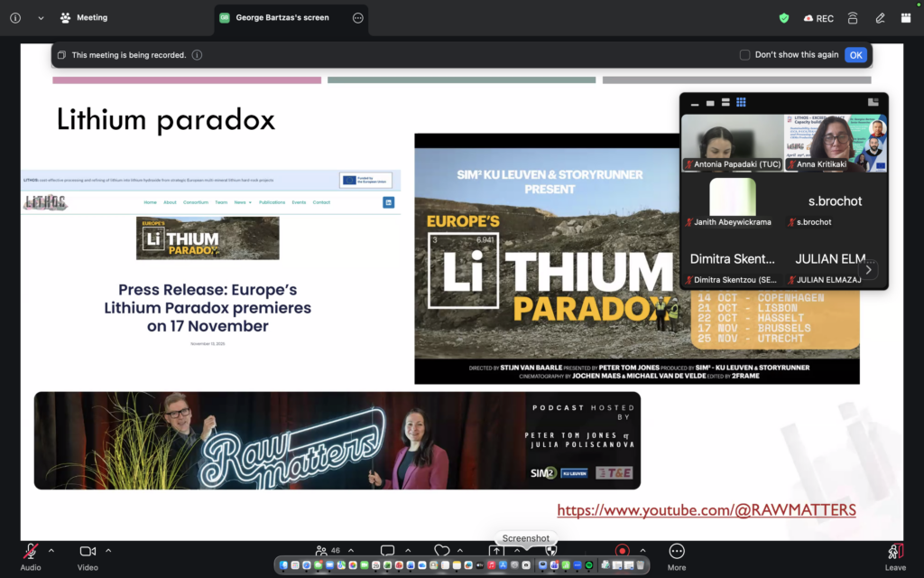Image resolution: width=924 pixels, height=578 pixels.
Task: Unmute the microphone via Audio button
Action: click(x=31, y=556)
